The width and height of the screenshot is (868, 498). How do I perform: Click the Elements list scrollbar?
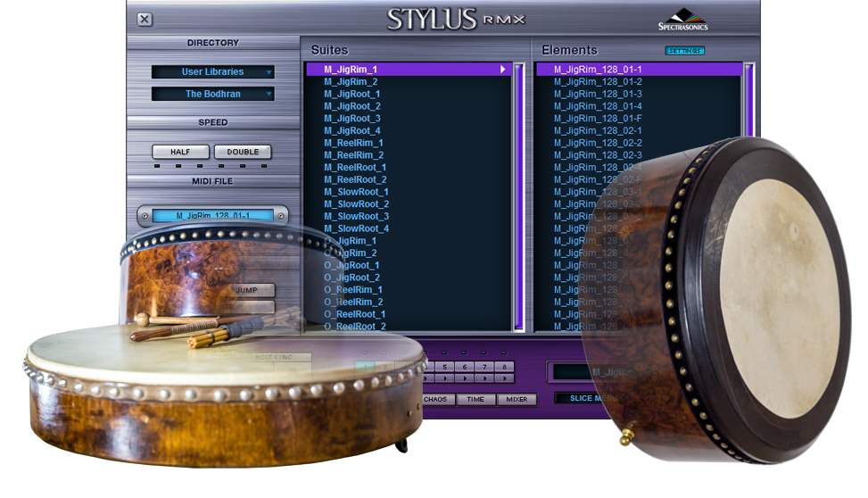[x=748, y=100]
